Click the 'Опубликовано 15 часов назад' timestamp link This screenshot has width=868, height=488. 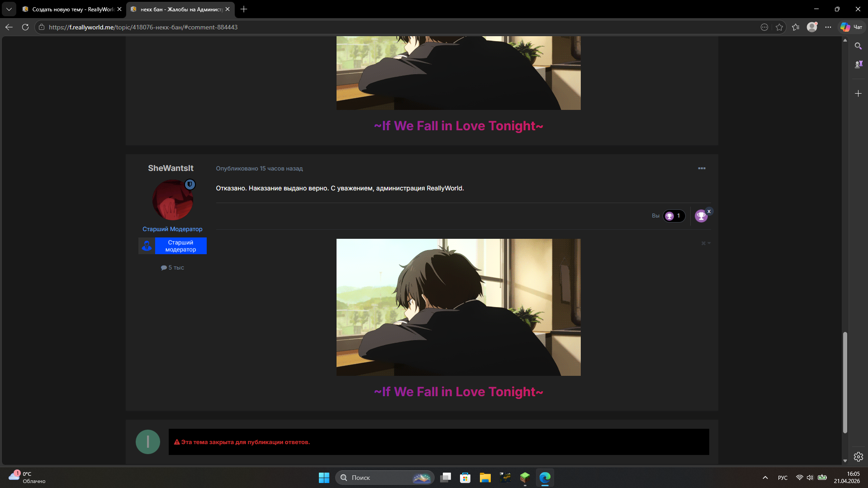point(259,169)
